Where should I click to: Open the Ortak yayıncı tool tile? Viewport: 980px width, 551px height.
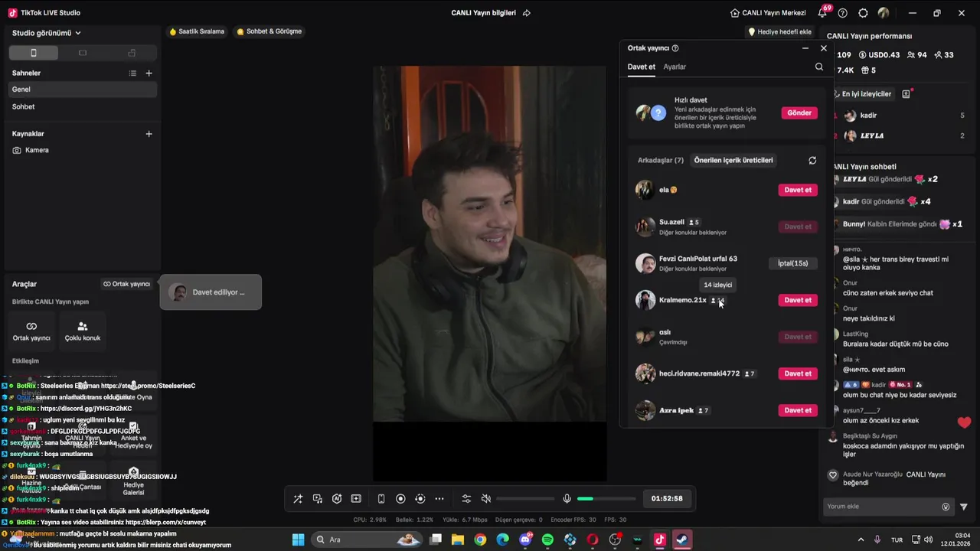point(31,331)
